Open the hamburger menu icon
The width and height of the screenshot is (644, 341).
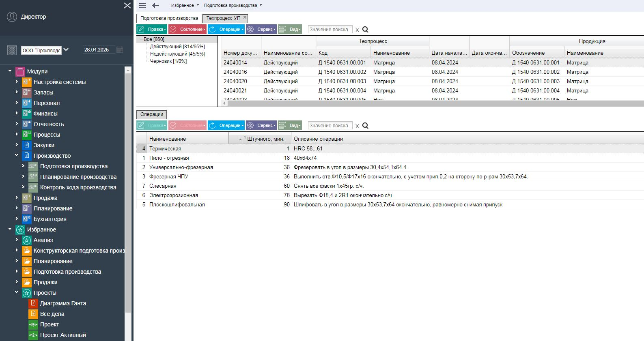pos(142,5)
